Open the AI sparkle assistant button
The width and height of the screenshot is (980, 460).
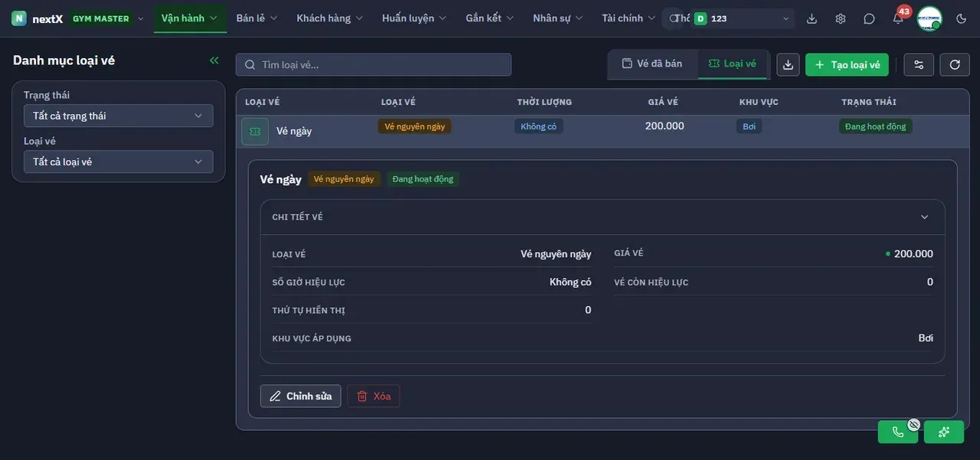(944, 432)
